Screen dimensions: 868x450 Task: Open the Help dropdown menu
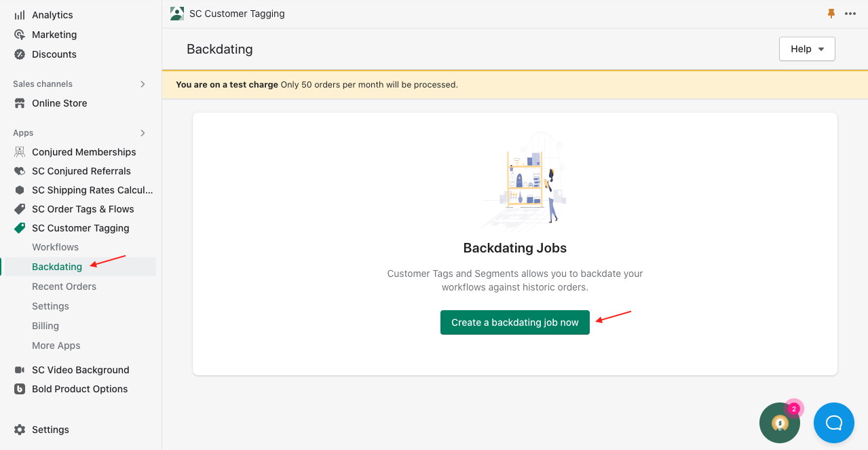click(806, 49)
